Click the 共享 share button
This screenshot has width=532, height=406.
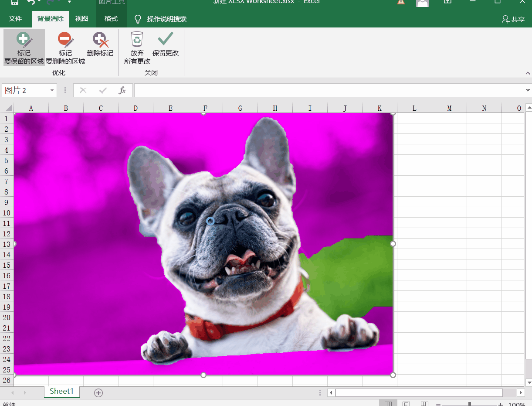[x=513, y=19]
